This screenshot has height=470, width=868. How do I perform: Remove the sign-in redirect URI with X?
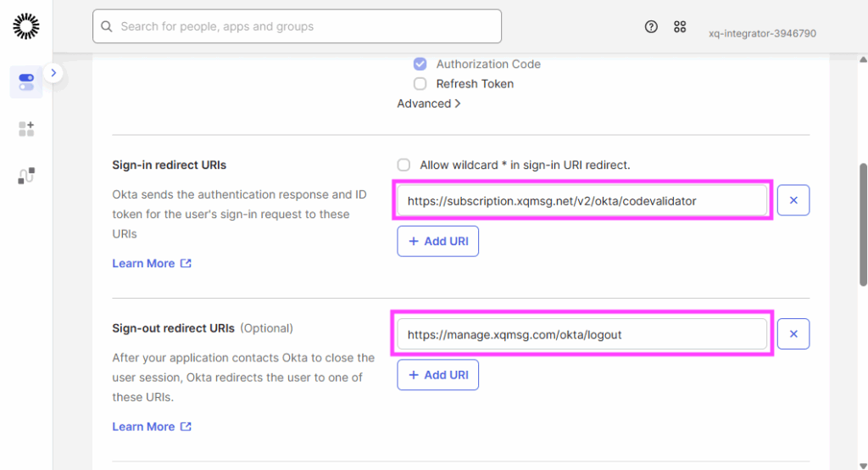click(x=793, y=200)
